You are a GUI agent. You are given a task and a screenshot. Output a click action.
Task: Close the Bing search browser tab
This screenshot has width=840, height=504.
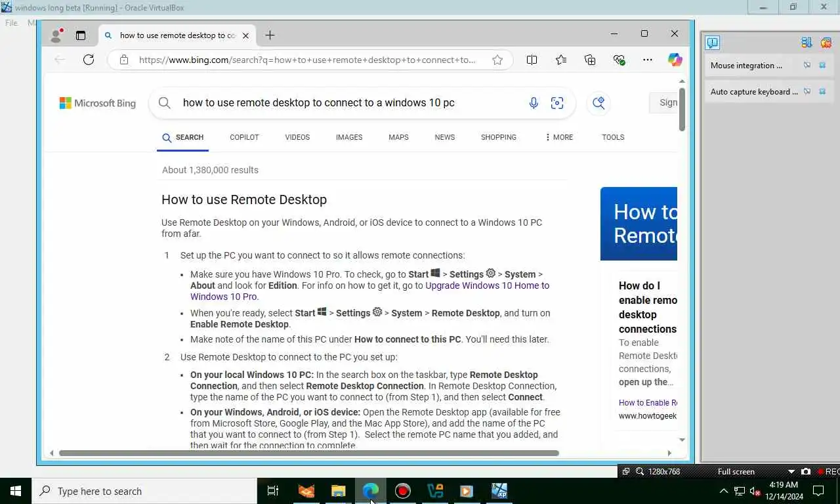pos(245,35)
